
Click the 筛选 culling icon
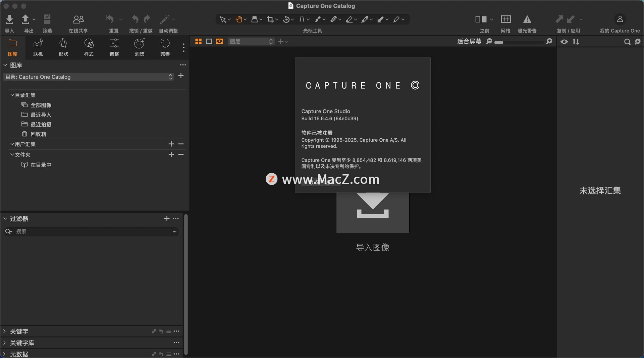tap(47, 19)
